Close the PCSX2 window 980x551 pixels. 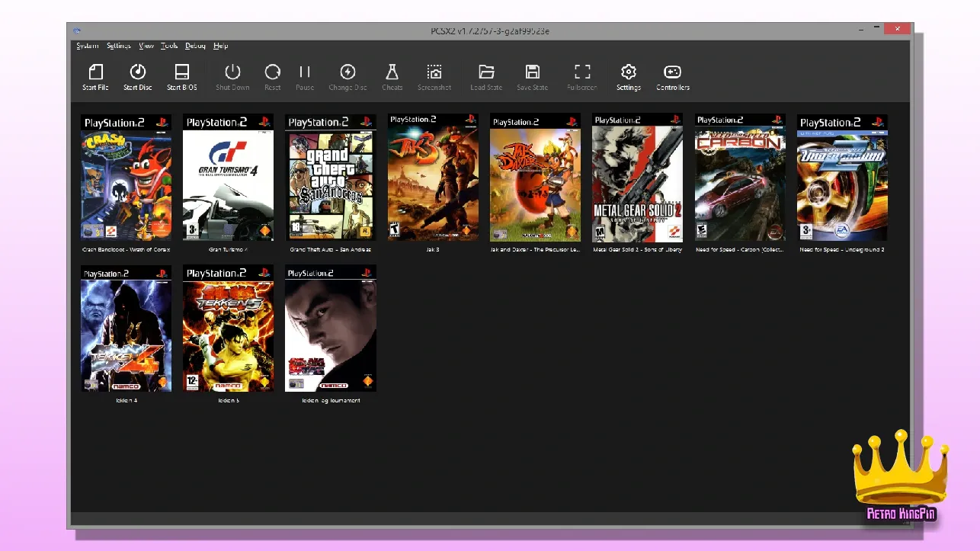tap(897, 29)
